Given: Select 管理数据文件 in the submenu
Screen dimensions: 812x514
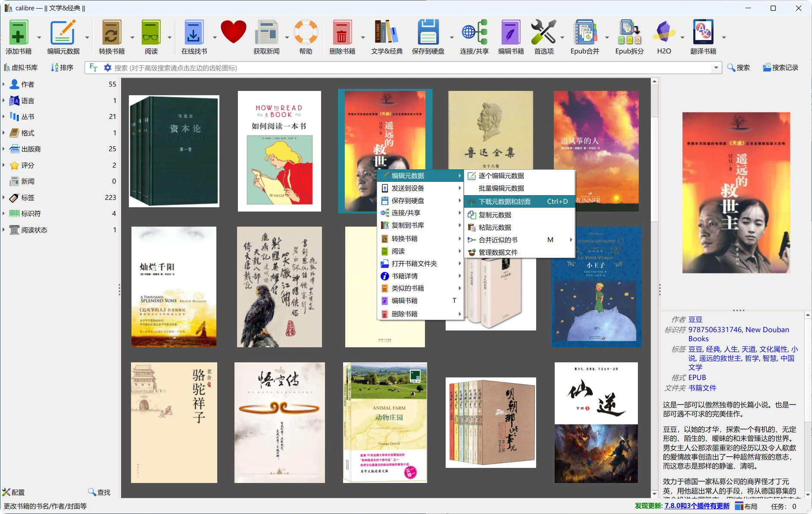Looking at the screenshot, I should tap(519, 252).
